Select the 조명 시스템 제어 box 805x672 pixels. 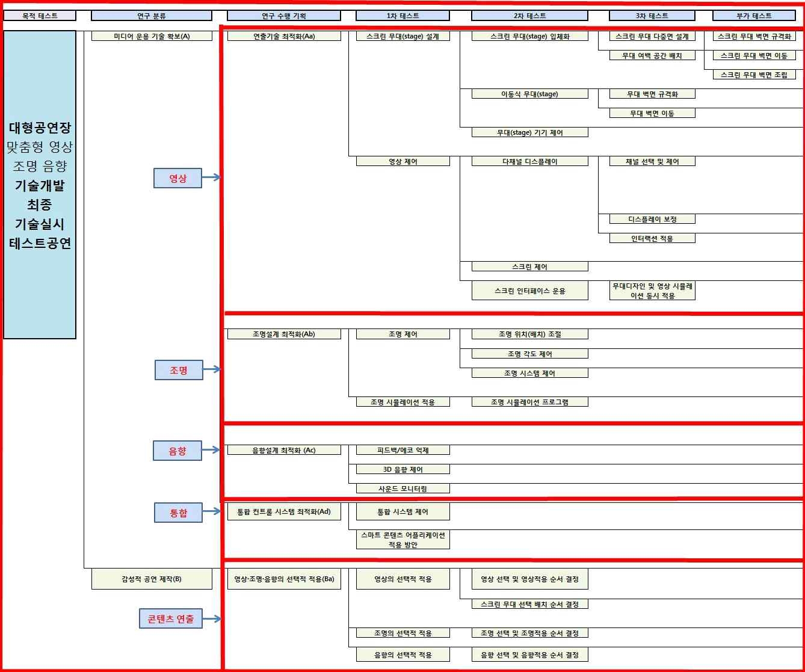[529, 373]
